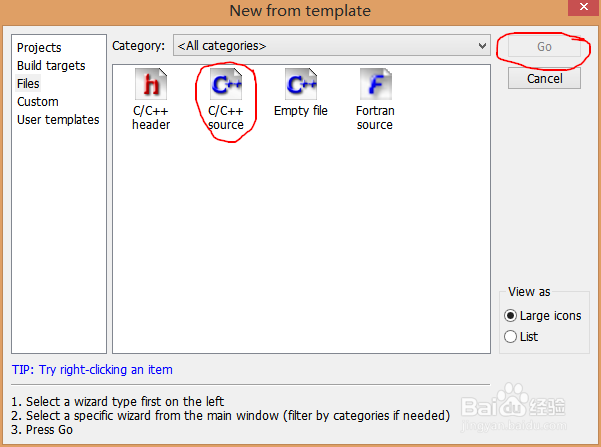Open User templates in left list
The width and height of the screenshot is (601, 447).
[x=58, y=120]
